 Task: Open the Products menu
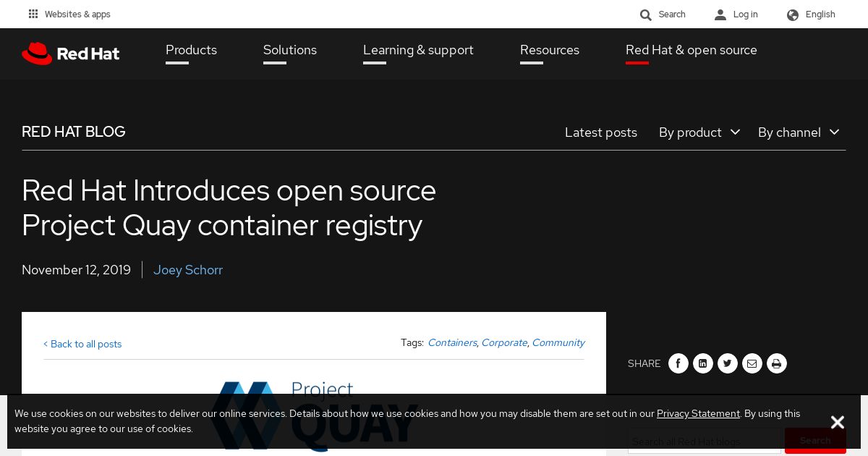click(191, 51)
